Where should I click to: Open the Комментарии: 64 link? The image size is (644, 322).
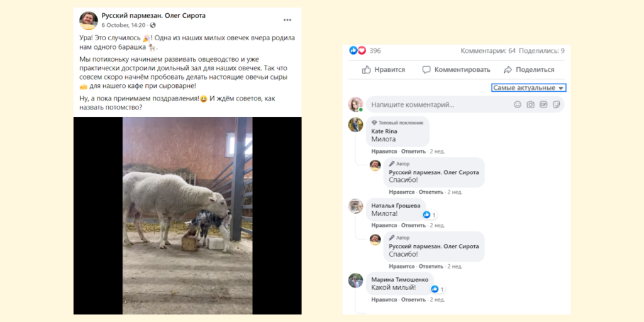click(x=488, y=51)
